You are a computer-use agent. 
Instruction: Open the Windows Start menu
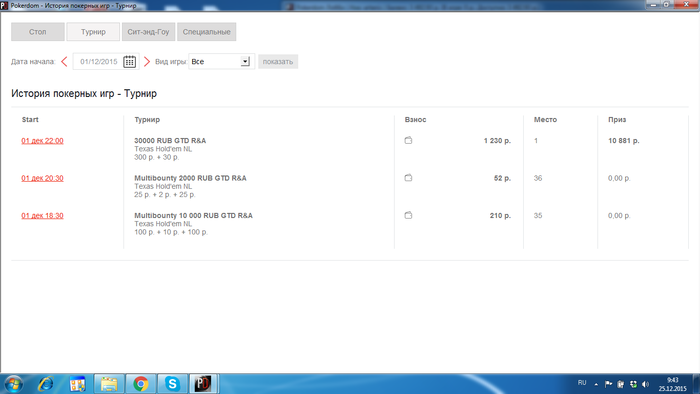pos(13,384)
